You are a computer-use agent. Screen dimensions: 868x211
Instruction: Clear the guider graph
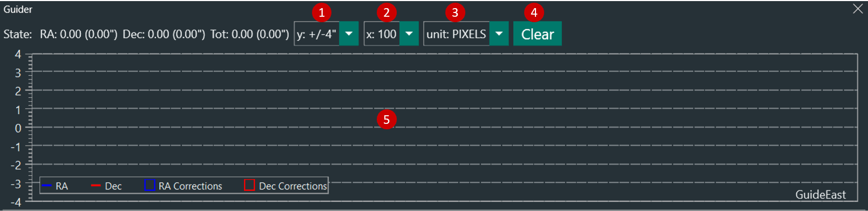(x=537, y=34)
